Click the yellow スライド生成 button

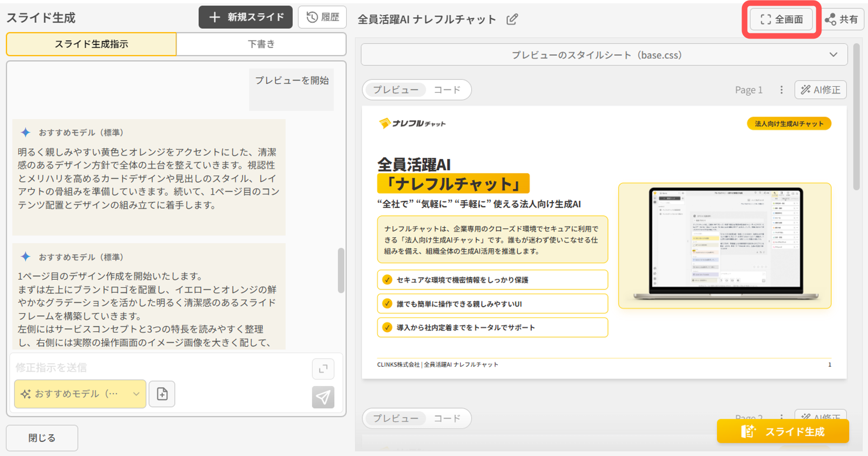pos(783,432)
